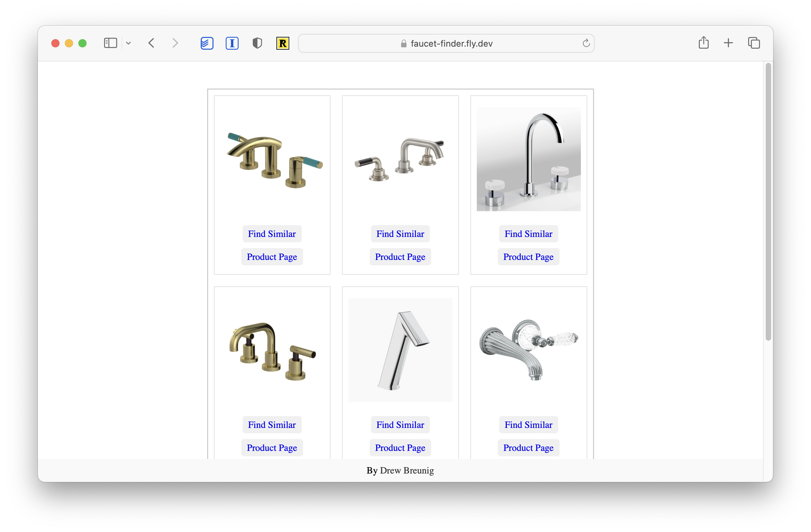Viewport: 811px width, 532px height.
Task: Click Product Page for chrome tall faucet
Action: coord(528,257)
